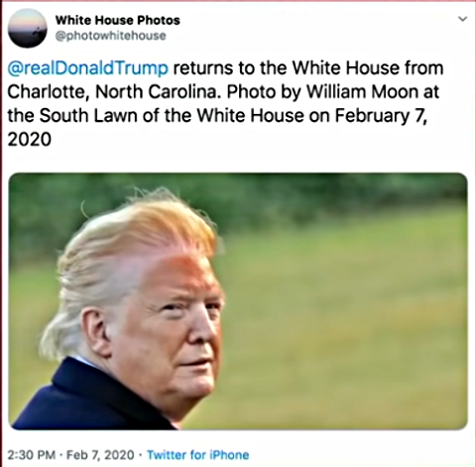Click the 2:30 PM timestamp
Screen dimensions: 476x467
[x=31, y=455]
